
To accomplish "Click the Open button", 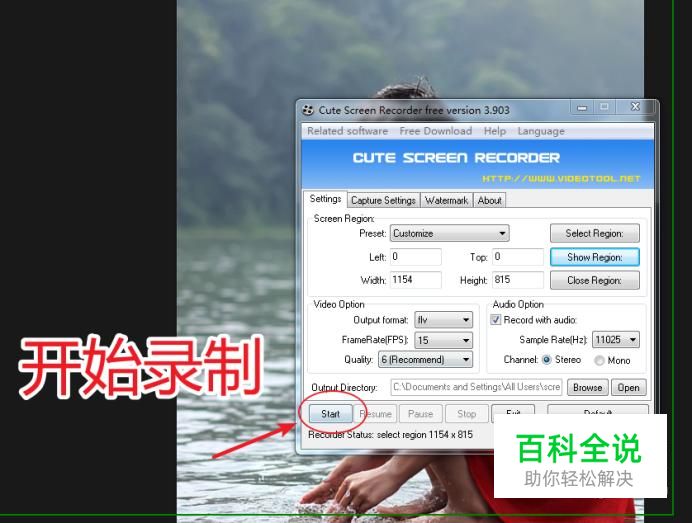I will (x=628, y=388).
